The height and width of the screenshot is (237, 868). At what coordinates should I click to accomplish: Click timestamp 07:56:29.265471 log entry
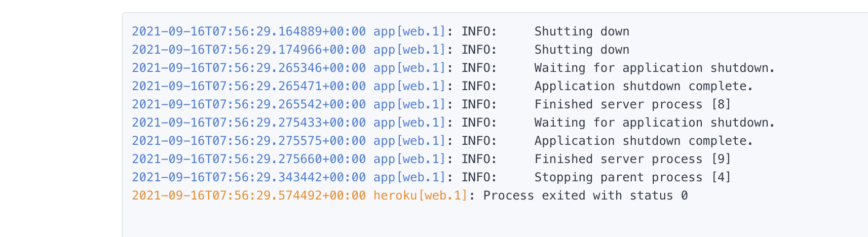[x=249, y=86]
